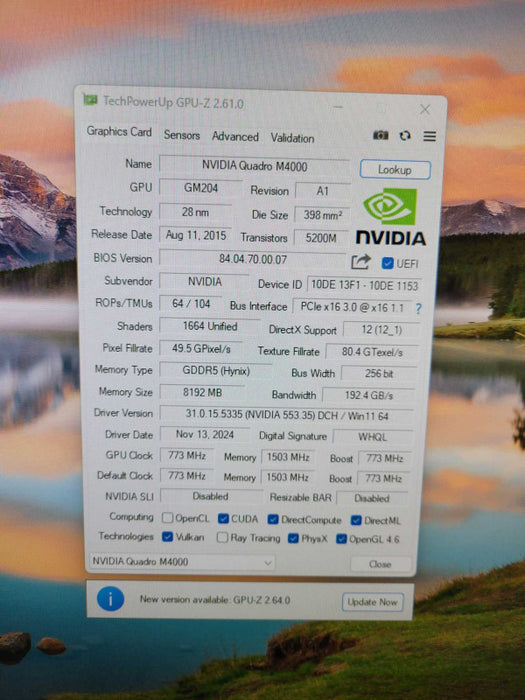Toggle the OpenGL 4.6 checkbox
This screenshot has width=525, height=700.
tap(341, 539)
